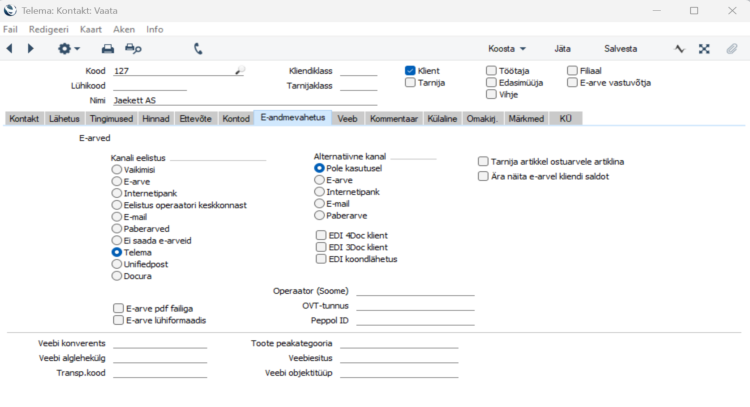Screen dimensions: 750x407
Task: Check Ära näita e-arvel kliendi saldot
Action: point(483,176)
